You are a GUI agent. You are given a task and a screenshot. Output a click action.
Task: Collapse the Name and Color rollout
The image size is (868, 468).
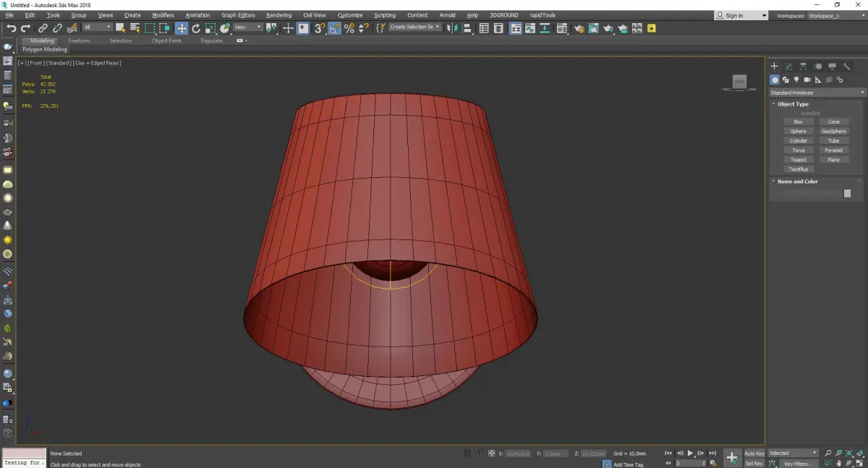coord(797,182)
